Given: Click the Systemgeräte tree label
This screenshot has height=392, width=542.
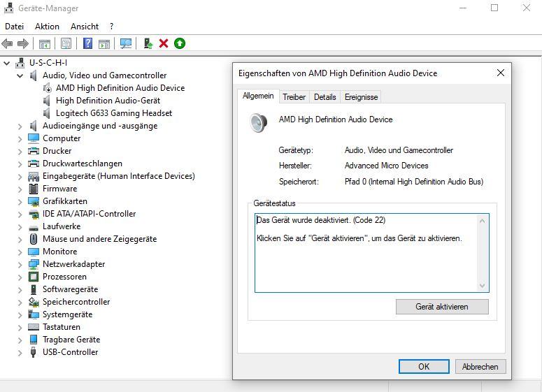Looking at the screenshot, I should click(68, 314).
